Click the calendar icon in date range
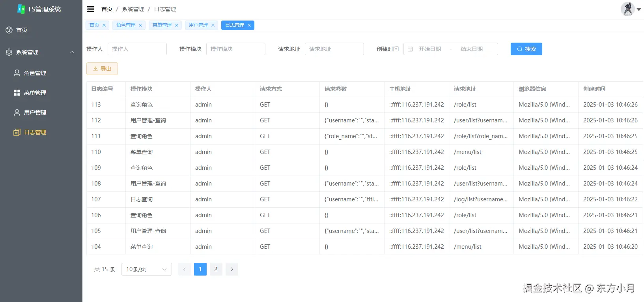 pos(410,49)
